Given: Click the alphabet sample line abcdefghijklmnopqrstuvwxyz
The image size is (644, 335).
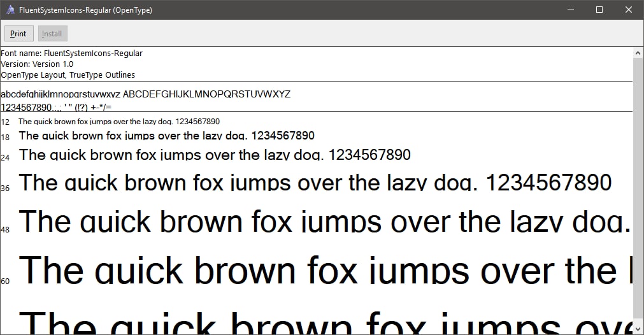Looking at the screenshot, I should [x=145, y=94].
